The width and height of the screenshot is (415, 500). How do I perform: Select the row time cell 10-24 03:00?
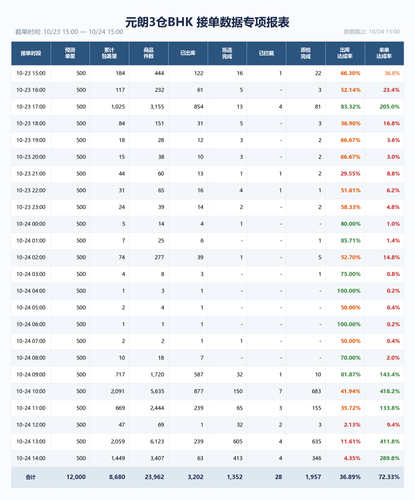coord(31,274)
